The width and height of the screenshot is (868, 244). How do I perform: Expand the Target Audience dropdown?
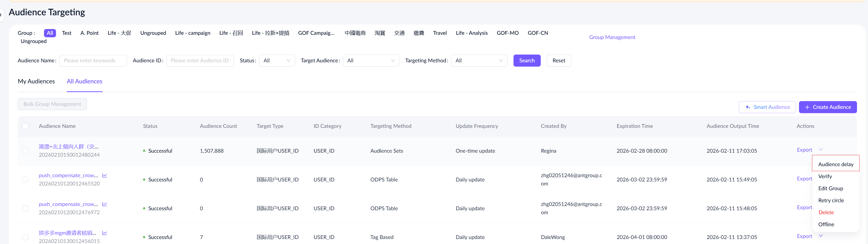click(371, 61)
